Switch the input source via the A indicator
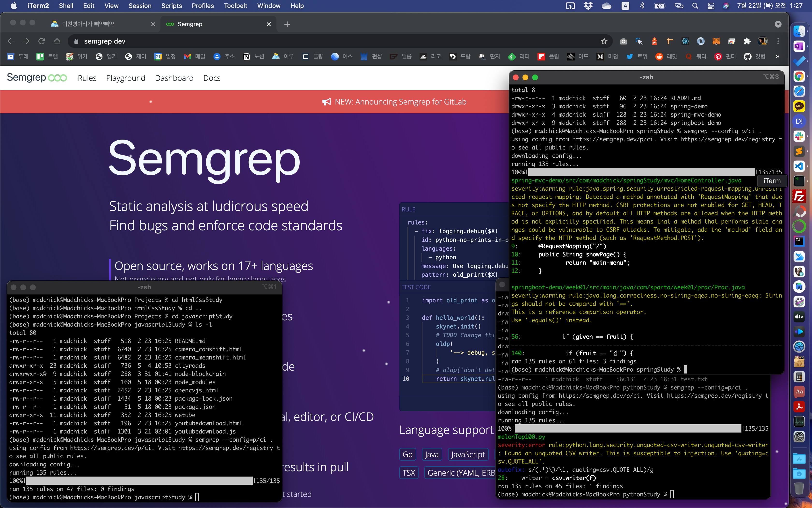The width and height of the screenshot is (812, 508). [x=625, y=6]
